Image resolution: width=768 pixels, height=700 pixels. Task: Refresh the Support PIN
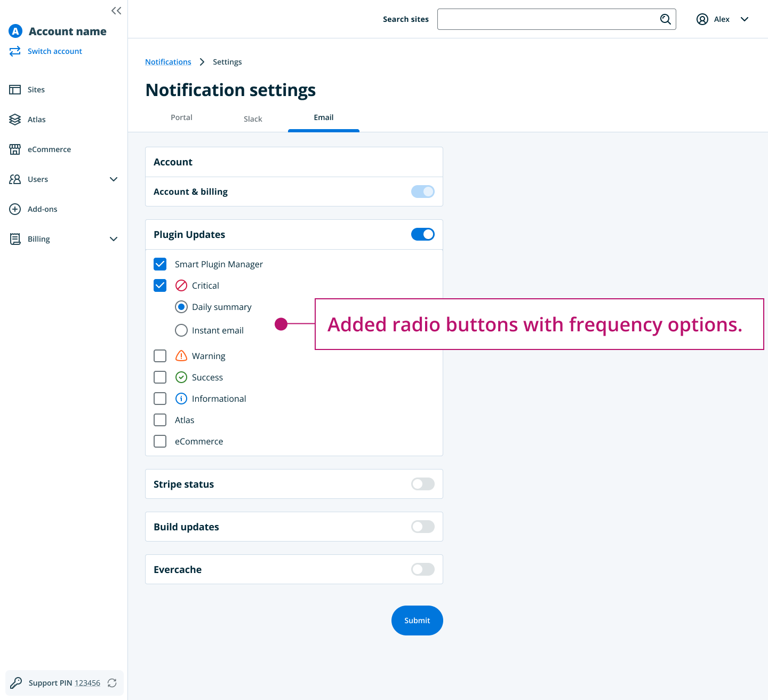point(112,683)
